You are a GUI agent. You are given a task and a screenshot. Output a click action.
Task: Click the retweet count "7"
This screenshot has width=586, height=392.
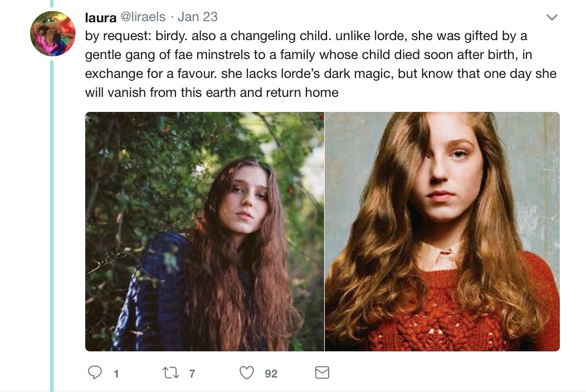[x=192, y=374]
